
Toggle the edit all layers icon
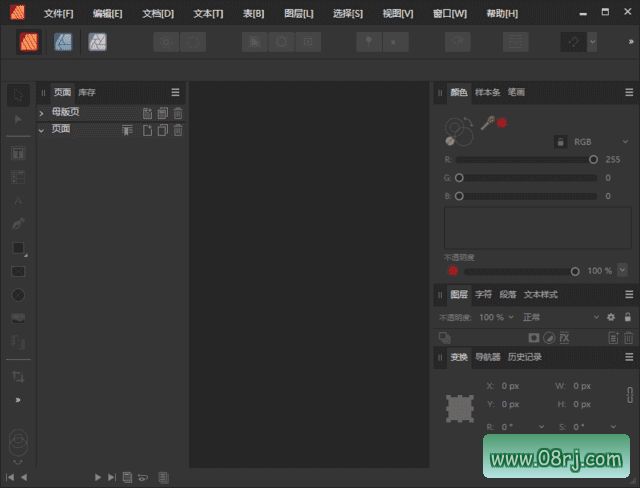444,337
